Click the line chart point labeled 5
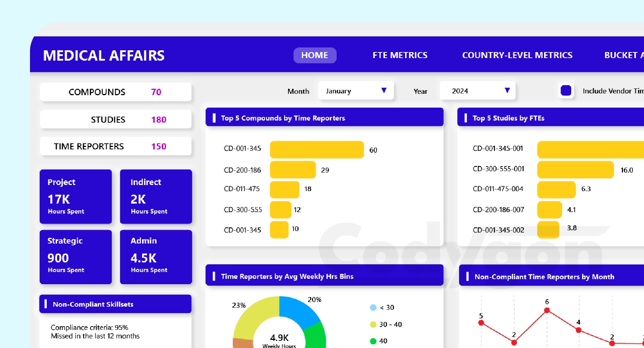644x348 pixels. coord(481,323)
